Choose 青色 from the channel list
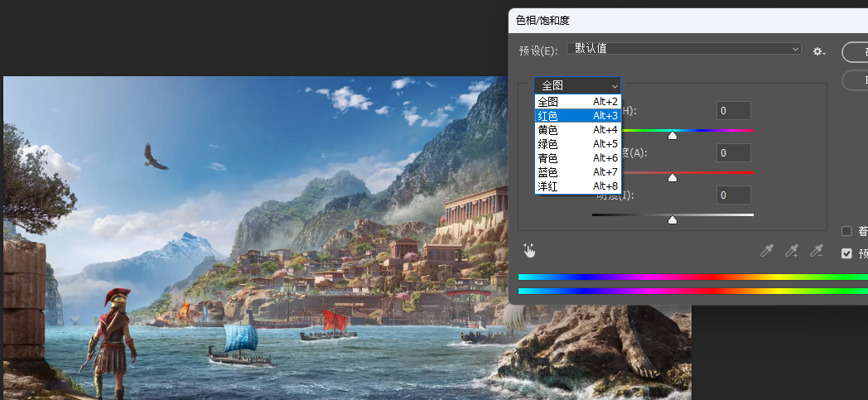868x400 pixels. [578, 158]
